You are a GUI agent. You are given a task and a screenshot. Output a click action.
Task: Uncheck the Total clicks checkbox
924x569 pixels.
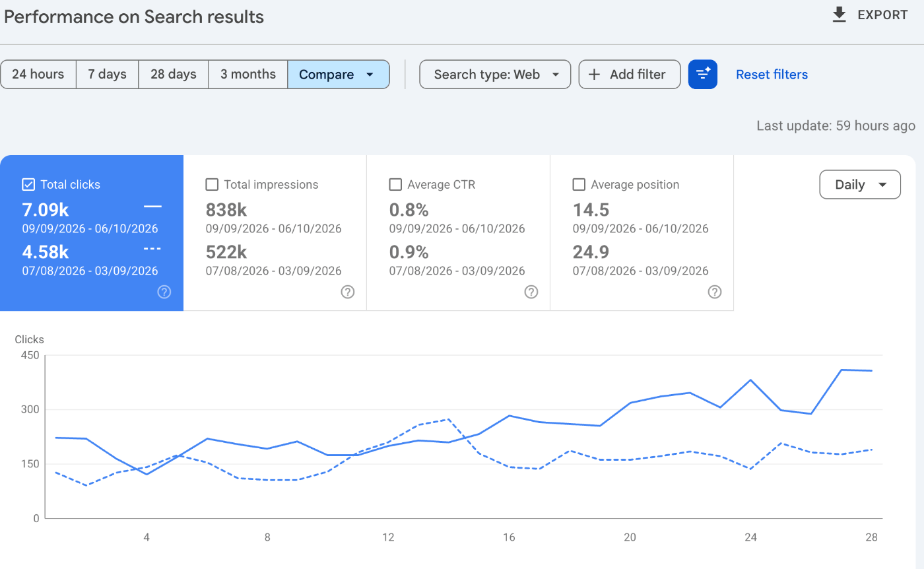pos(28,184)
